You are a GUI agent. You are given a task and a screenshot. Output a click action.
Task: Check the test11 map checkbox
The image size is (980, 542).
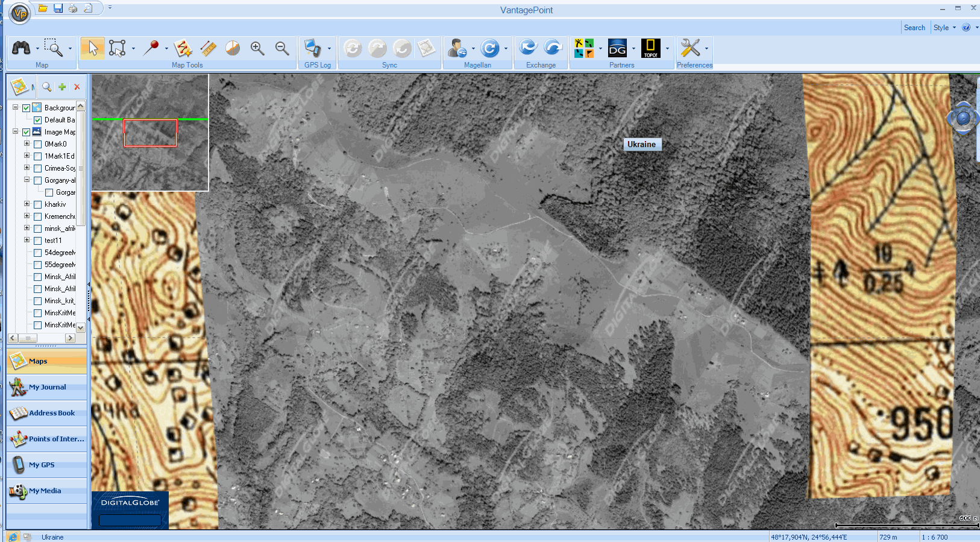[x=37, y=241]
